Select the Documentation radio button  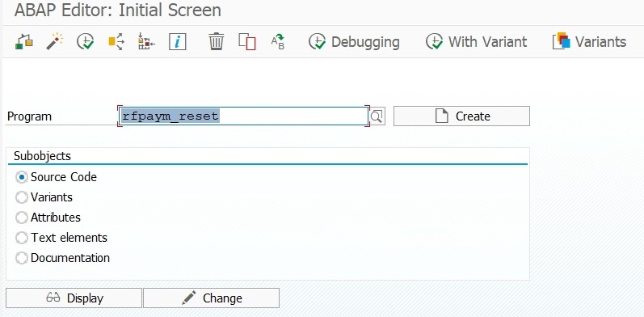pyautogui.click(x=21, y=258)
